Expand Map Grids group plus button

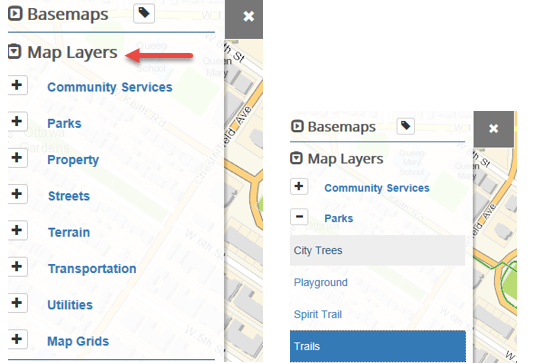click(x=17, y=339)
